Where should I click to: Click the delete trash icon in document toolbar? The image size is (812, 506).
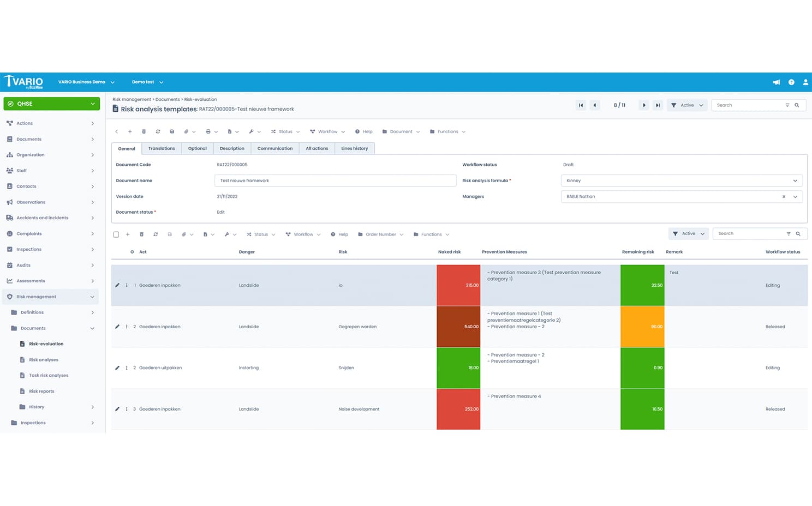point(144,131)
